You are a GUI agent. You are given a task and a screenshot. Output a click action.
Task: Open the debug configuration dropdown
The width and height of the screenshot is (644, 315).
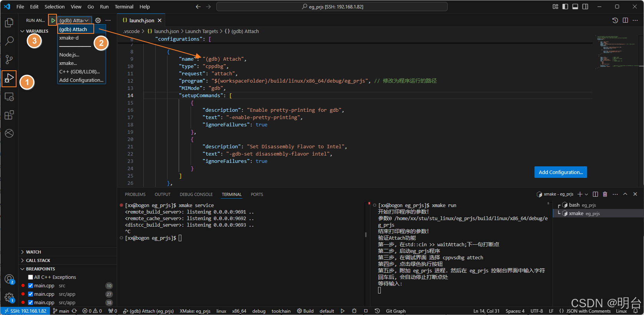(x=75, y=20)
